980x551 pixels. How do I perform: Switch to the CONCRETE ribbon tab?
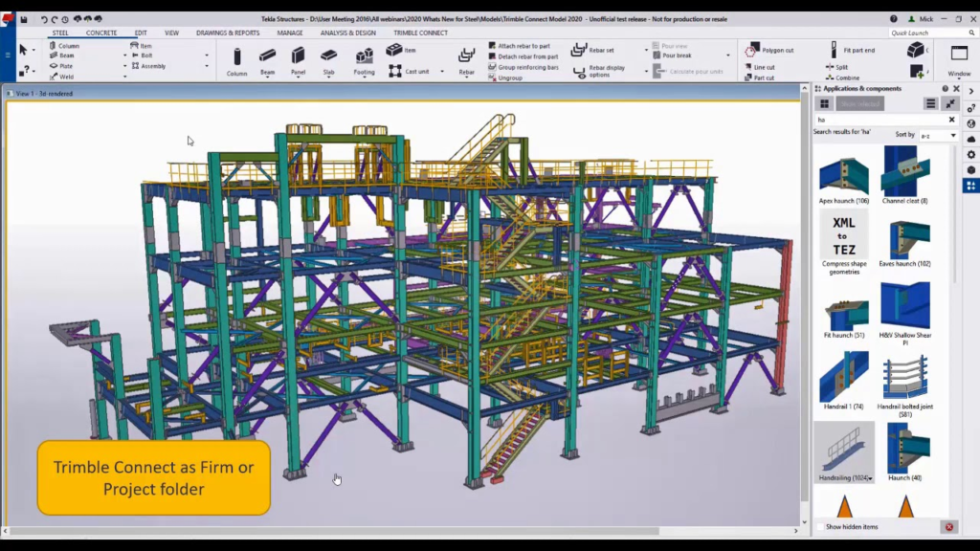(101, 33)
